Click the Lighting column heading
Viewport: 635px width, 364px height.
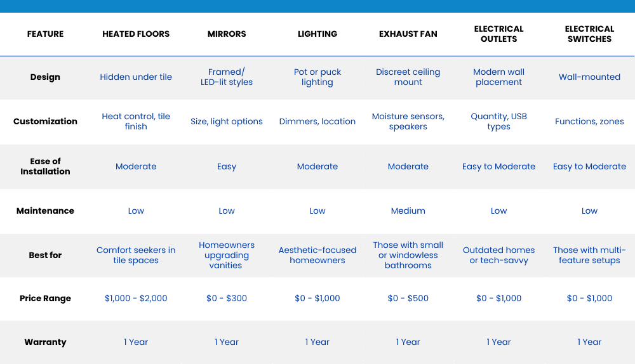click(317, 34)
